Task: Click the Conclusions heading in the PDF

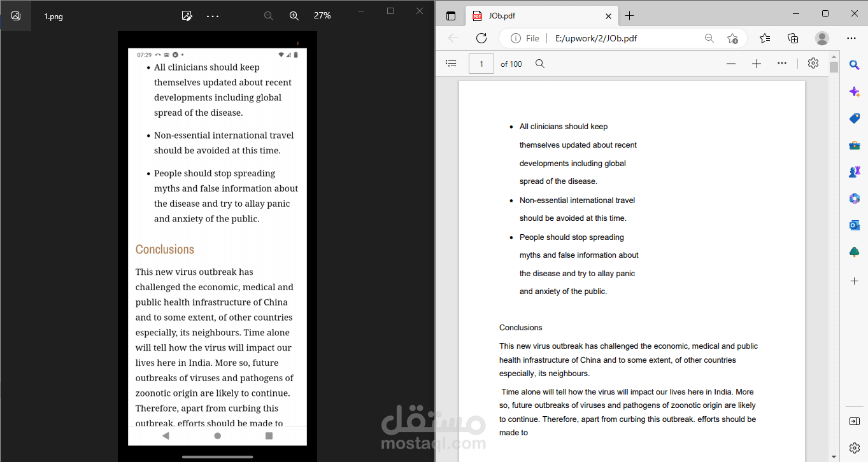Action: 520,328
